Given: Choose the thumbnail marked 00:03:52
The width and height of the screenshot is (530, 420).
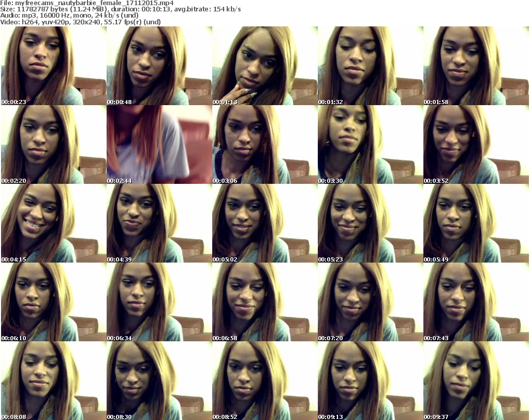Looking at the screenshot, I should coord(476,144).
